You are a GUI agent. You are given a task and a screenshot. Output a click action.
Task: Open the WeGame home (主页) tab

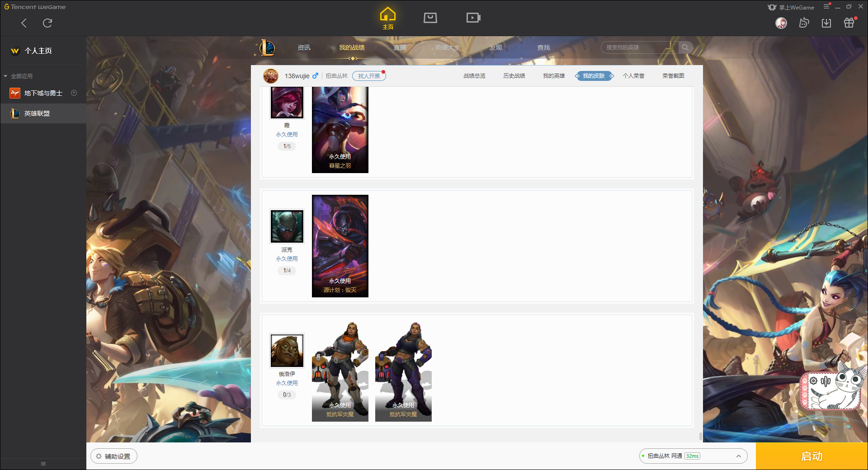(388, 19)
